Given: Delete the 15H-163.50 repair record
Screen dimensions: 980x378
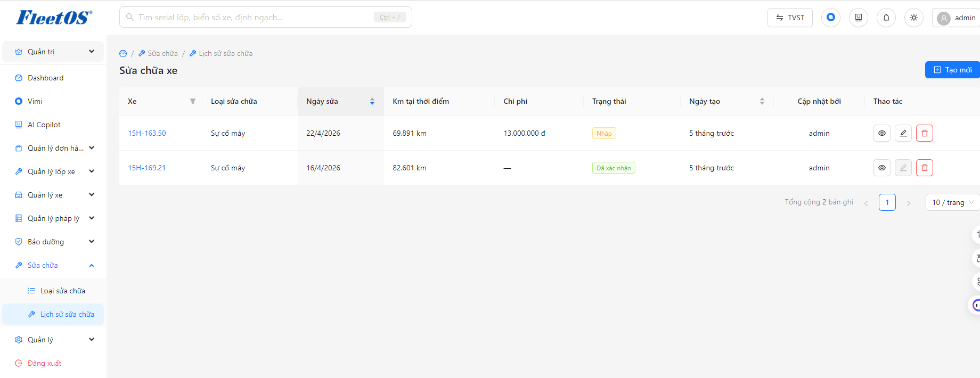Looking at the screenshot, I should coord(925,133).
